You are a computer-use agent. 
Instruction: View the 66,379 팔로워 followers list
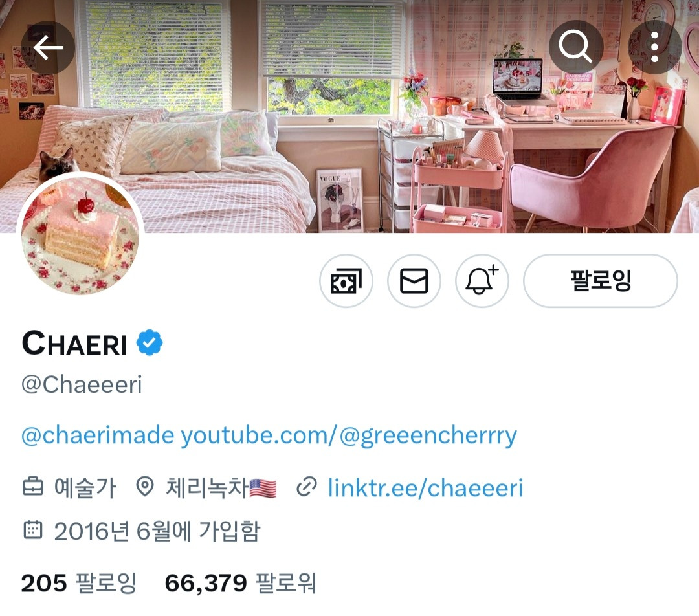tap(241, 583)
